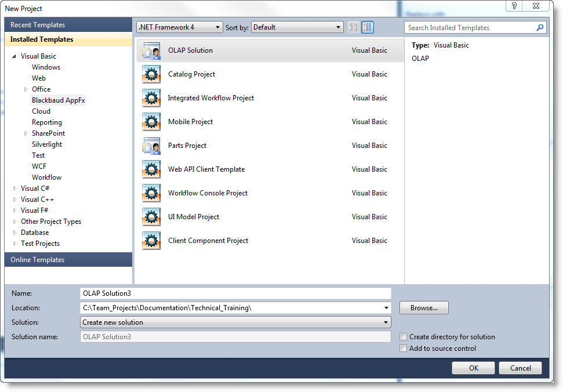This screenshot has height=392, width=563.
Task: Open the Online Templates section
Action: click(x=68, y=260)
